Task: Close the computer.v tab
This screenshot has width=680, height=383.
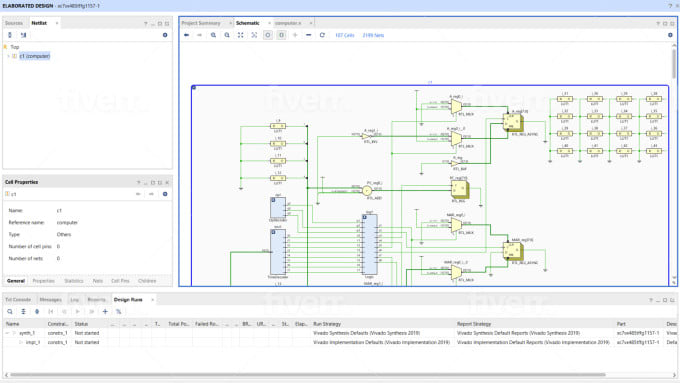Action: pyautogui.click(x=311, y=23)
